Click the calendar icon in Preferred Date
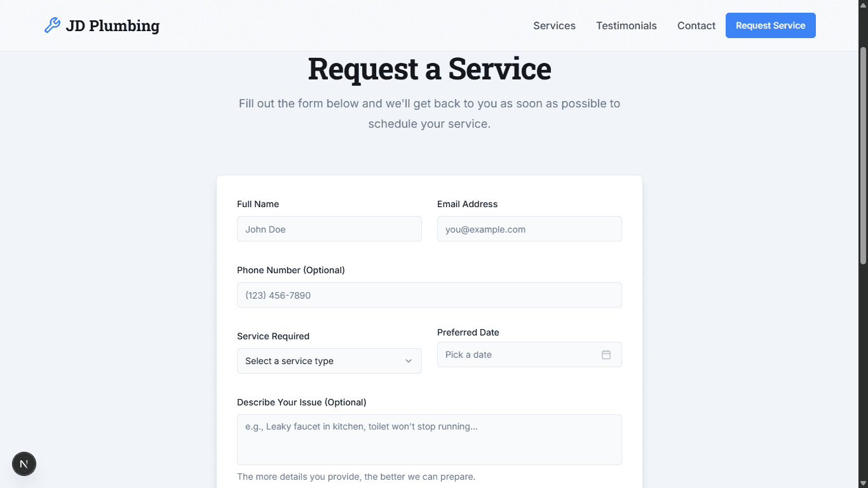Viewport: 868px width, 488px height. click(606, 355)
